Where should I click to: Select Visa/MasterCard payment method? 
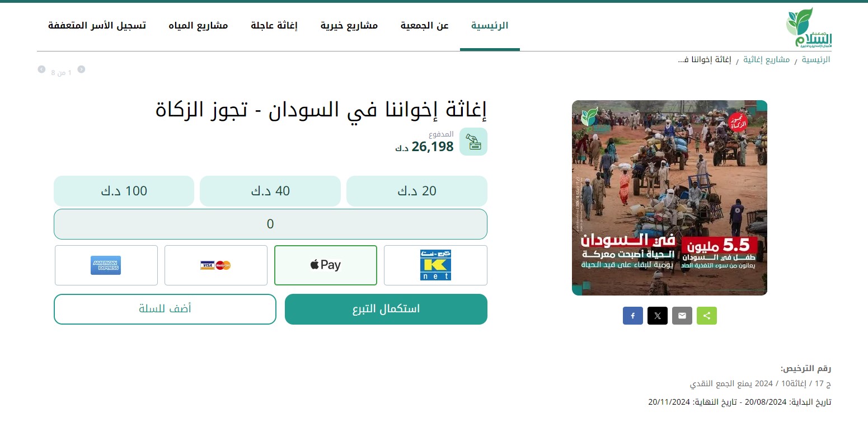(216, 265)
